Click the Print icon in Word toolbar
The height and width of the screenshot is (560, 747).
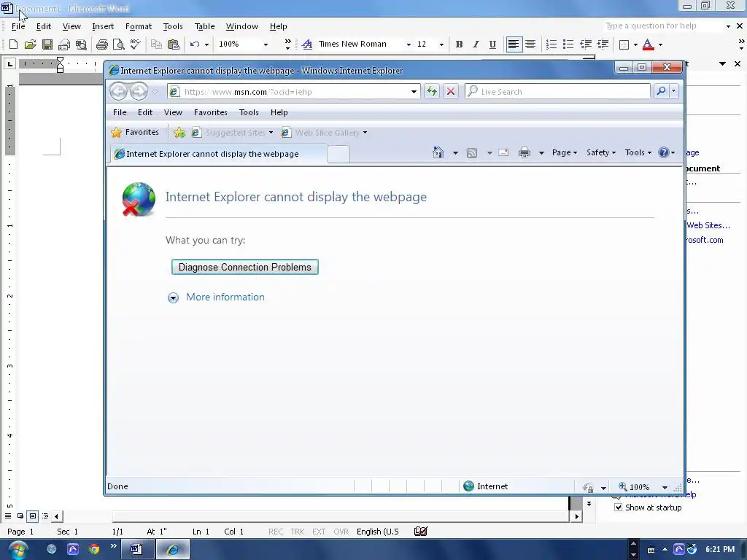tap(101, 44)
